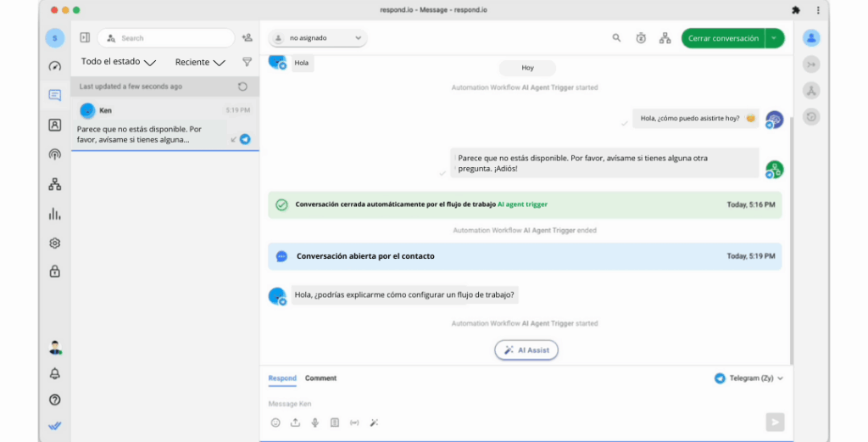This screenshot has height=442, width=868.
Task: Click the padlock icon in sidebar
Action: (55, 271)
